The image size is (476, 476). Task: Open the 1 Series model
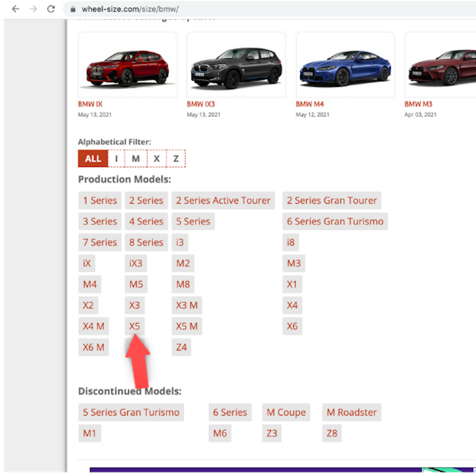tap(100, 200)
